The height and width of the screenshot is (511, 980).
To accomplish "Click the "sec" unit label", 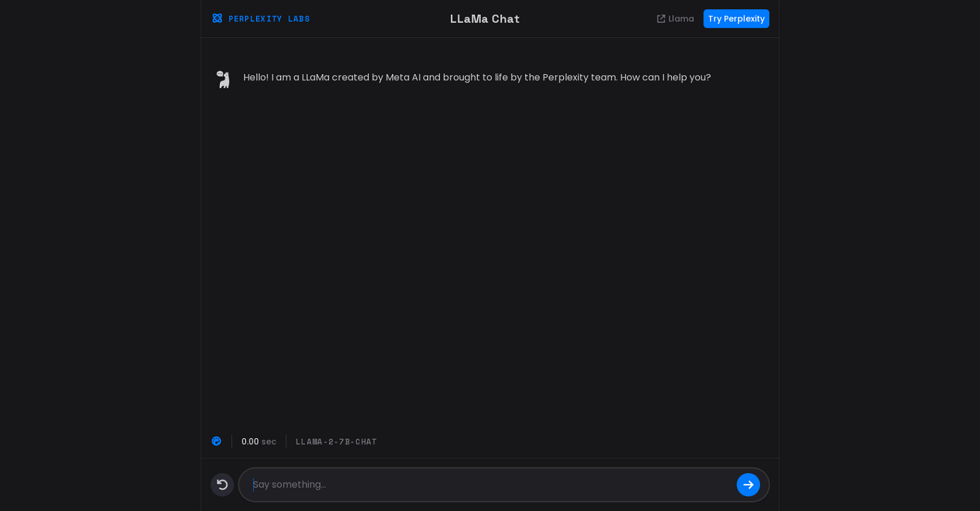I will point(269,442).
